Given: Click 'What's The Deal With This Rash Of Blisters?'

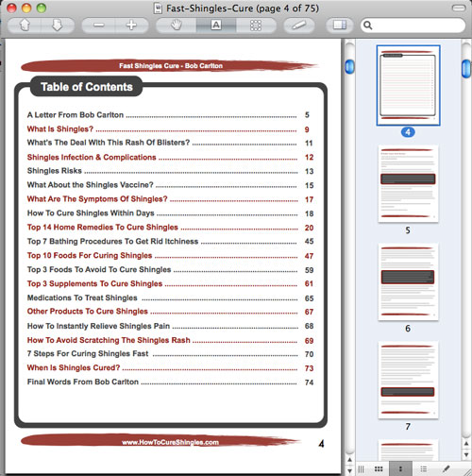Looking at the screenshot, I should [109, 143].
